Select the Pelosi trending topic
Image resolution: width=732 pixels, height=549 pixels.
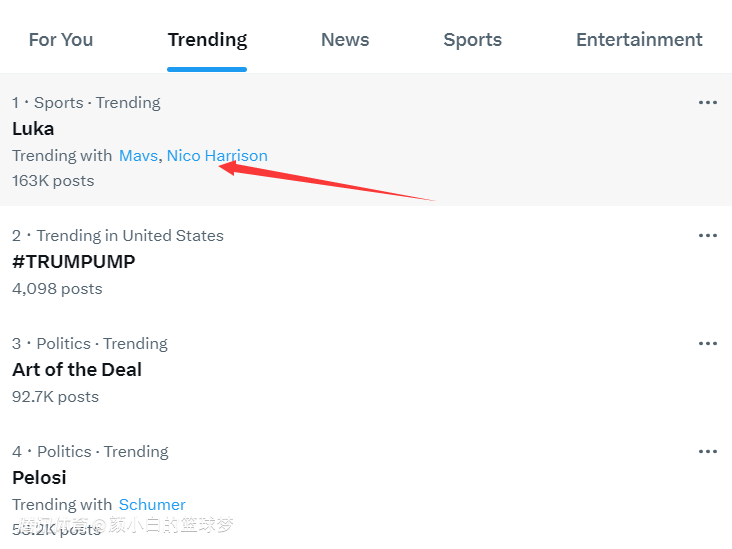pos(39,478)
